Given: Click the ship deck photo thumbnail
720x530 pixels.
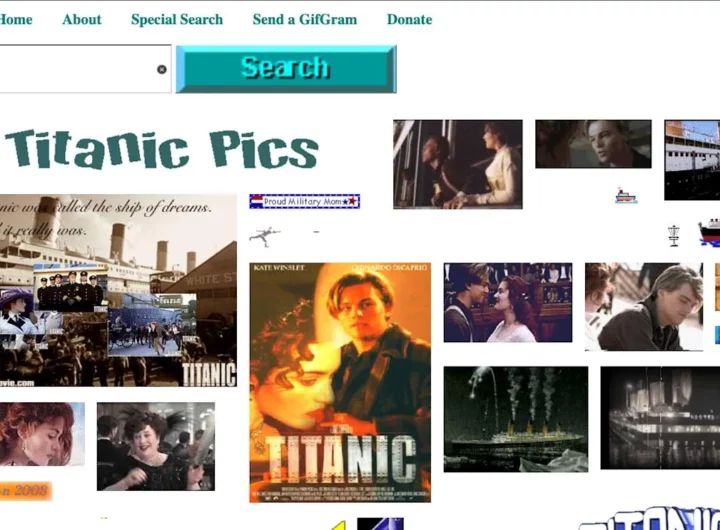Looking at the screenshot, I should click(692, 160).
